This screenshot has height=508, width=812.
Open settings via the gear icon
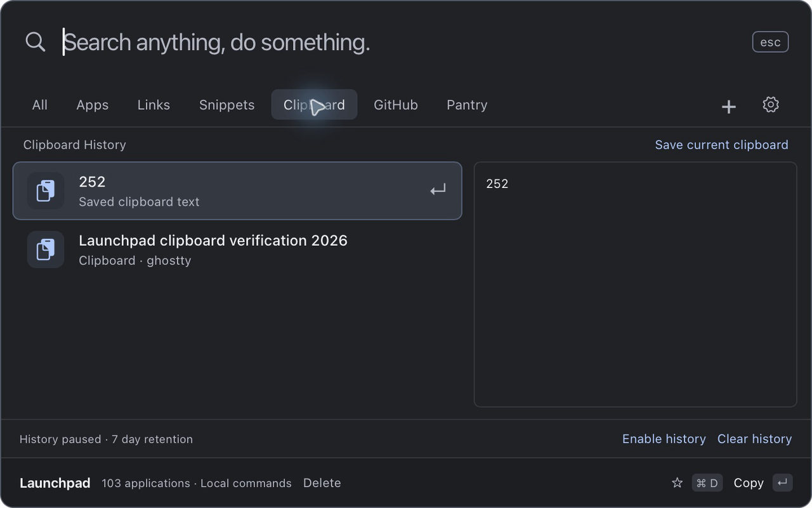[771, 105]
